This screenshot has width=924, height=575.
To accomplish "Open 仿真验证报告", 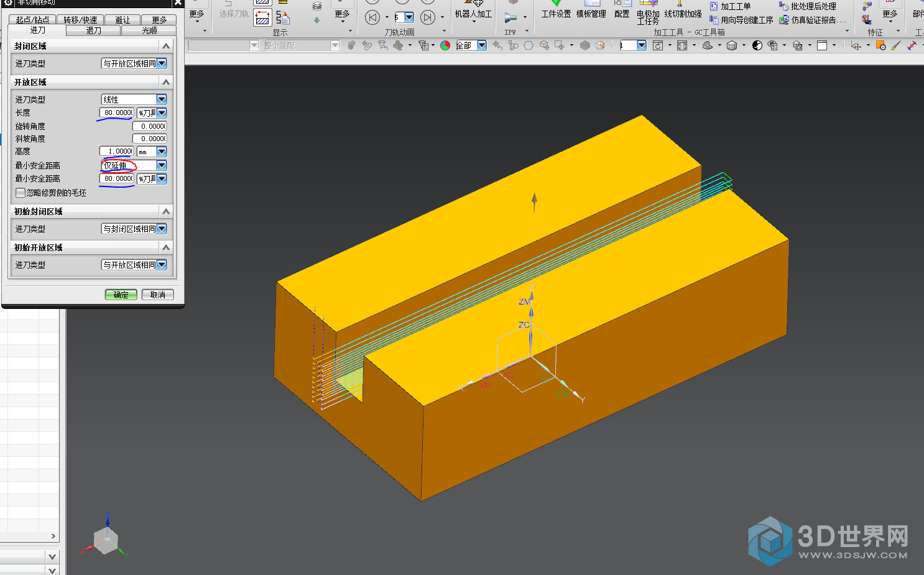I will coord(812,20).
